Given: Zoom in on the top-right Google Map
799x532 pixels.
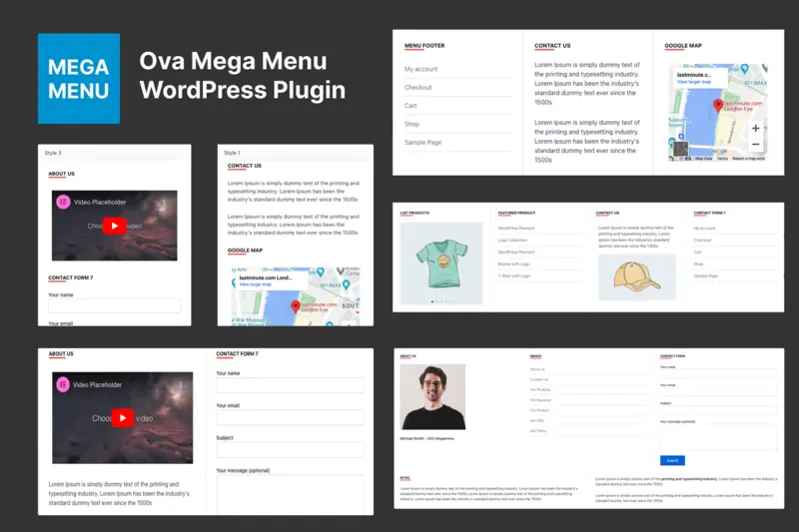Looking at the screenshot, I should tap(755, 129).
